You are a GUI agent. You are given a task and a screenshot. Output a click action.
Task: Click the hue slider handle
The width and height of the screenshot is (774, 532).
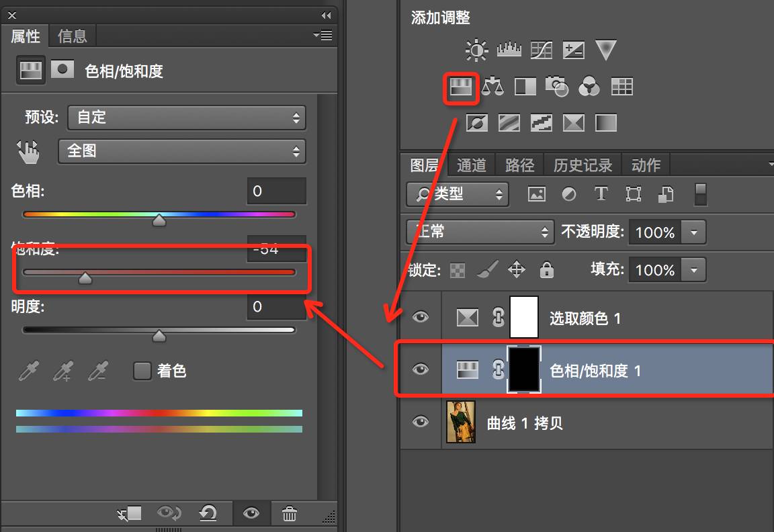tap(159, 220)
